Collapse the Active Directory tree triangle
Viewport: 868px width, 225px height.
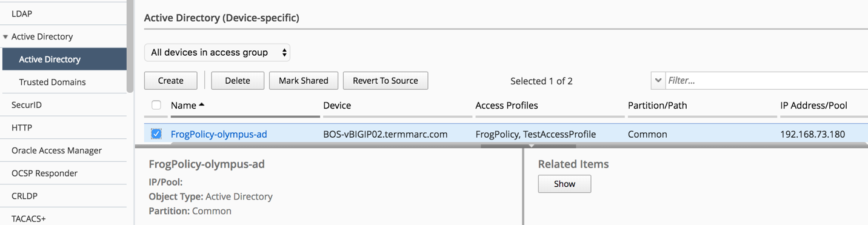coord(5,37)
